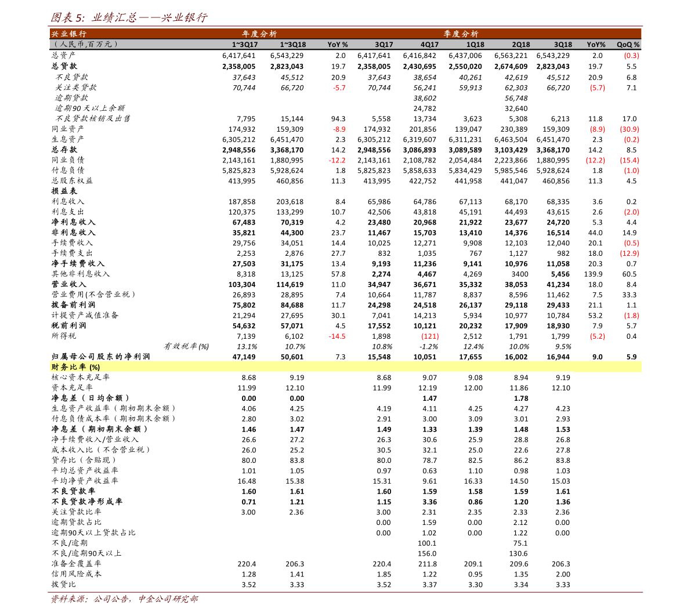Click the bold "总贷款" row label
This screenshot has width=691, height=616.
(64, 66)
